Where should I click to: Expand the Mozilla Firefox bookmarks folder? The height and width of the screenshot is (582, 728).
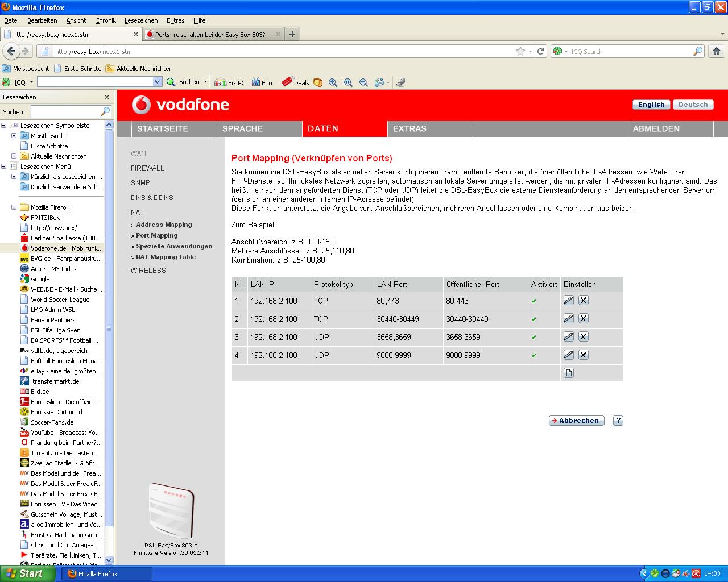coord(14,207)
